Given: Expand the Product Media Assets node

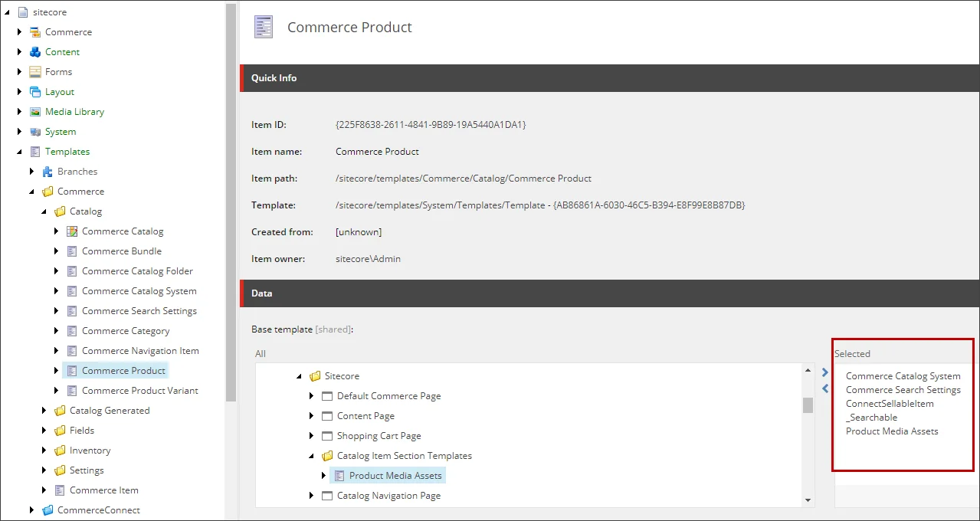Looking at the screenshot, I should tap(324, 476).
